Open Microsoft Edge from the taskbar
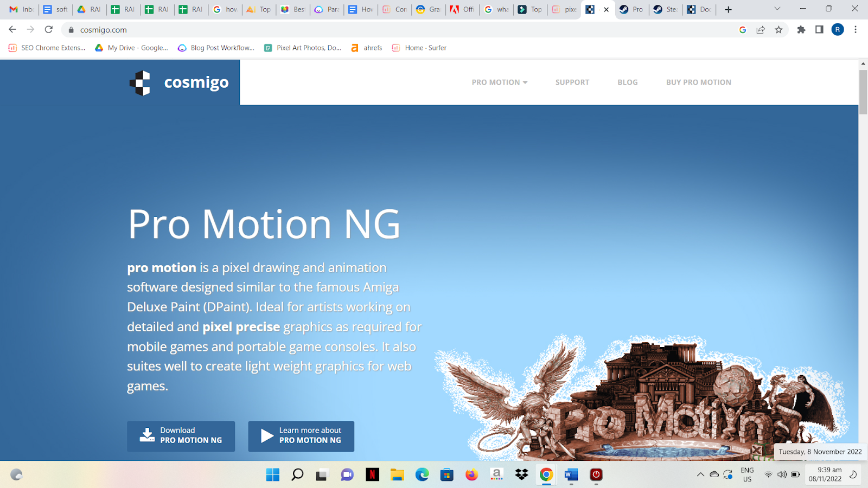Viewport: 868px width, 488px height. [x=422, y=475]
